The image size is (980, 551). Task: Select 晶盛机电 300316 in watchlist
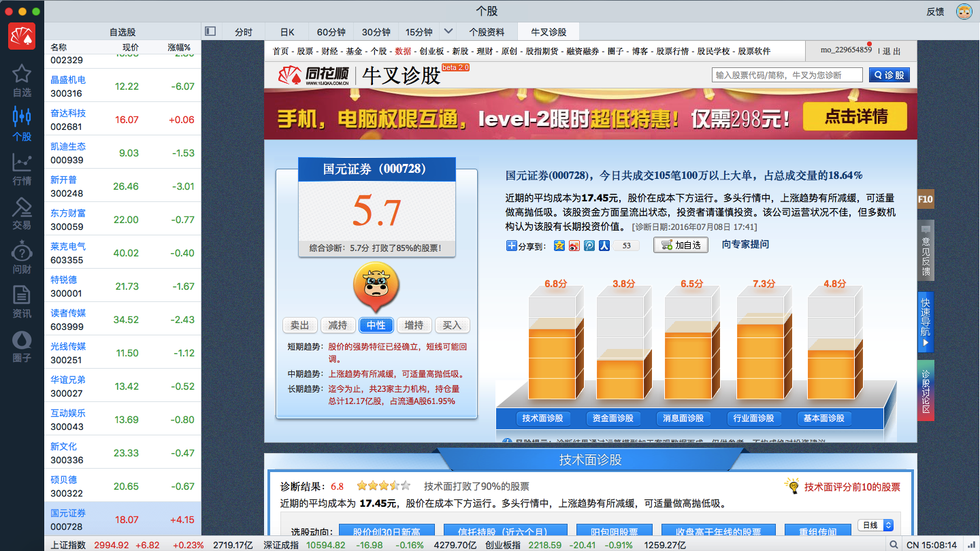pyautogui.click(x=122, y=86)
